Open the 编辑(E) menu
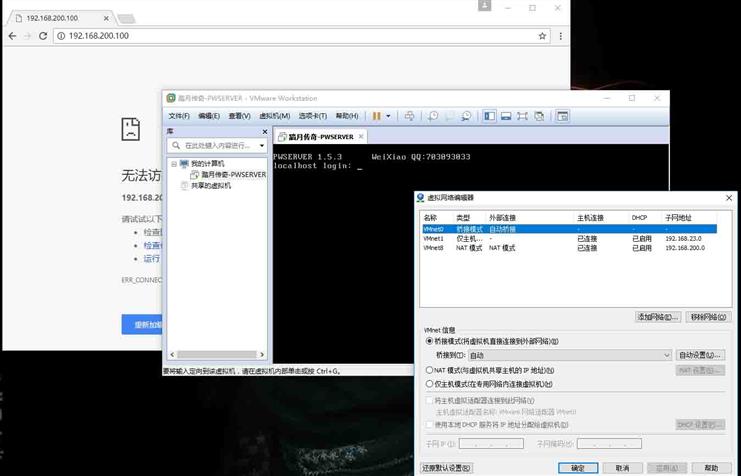Image resolution: width=741 pixels, height=476 pixels. point(209,116)
